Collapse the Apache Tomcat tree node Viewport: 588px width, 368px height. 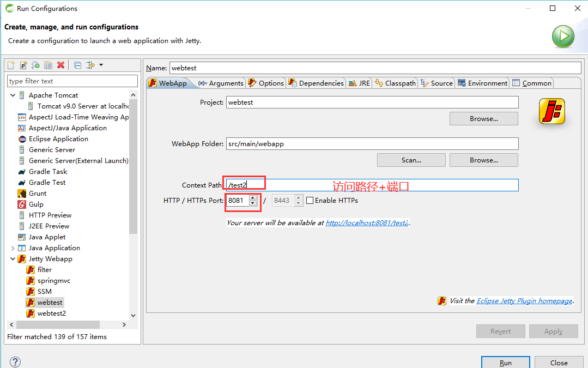pyautogui.click(x=13, y=95)
